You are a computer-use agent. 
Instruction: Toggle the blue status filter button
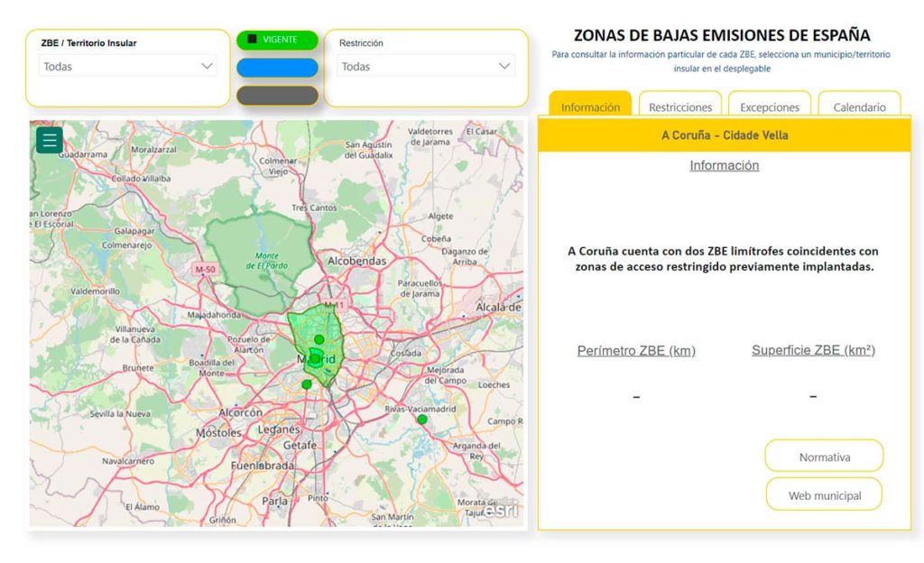[277, 68]
